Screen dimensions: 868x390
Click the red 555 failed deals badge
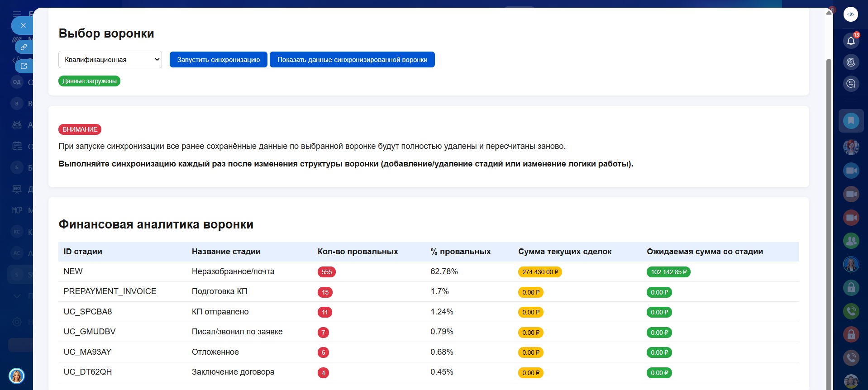(x=326, y=272)
